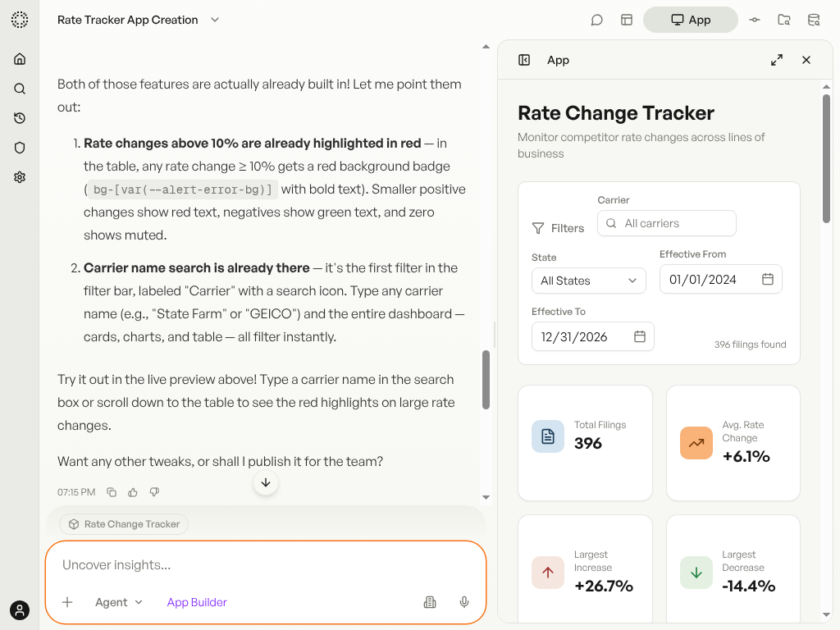Click the '07:15 PM' timestamp
Screen dimensions: 840x630
tap(76, 492)
